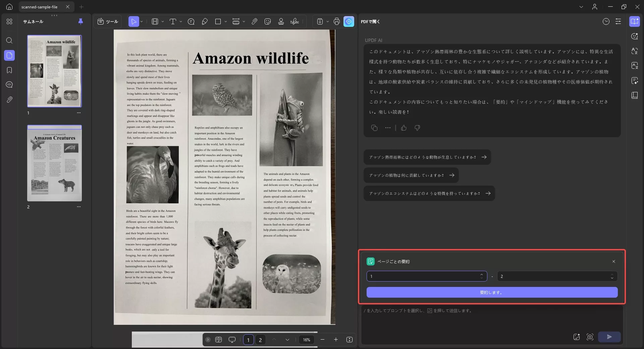This screenshot has height=349, width=644.
Task: Close the ページごとの要約 panel
Action: [x=613, y=261]
